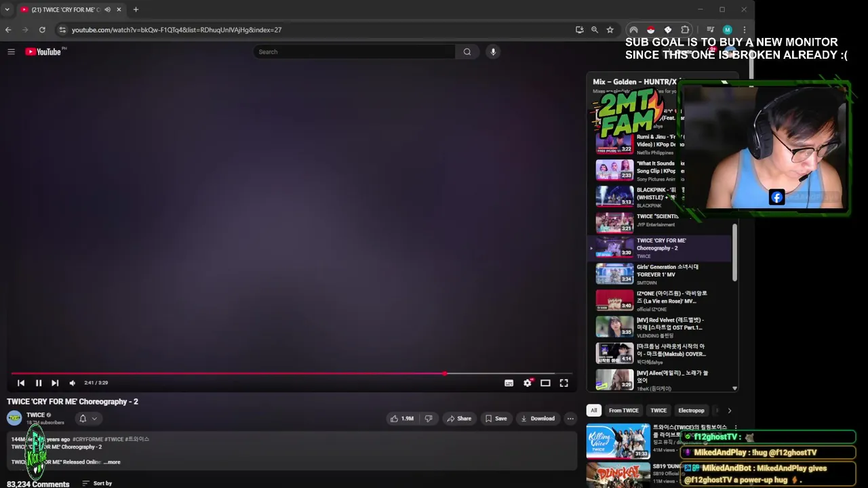Pause the video
Viewport: 868px width, 488px height.
tap(39, 383)
